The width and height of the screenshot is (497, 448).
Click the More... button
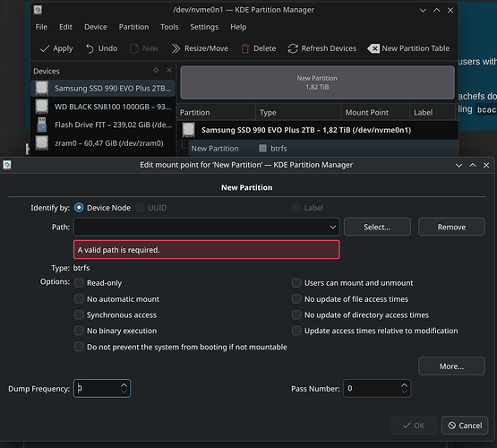[451, 366]
